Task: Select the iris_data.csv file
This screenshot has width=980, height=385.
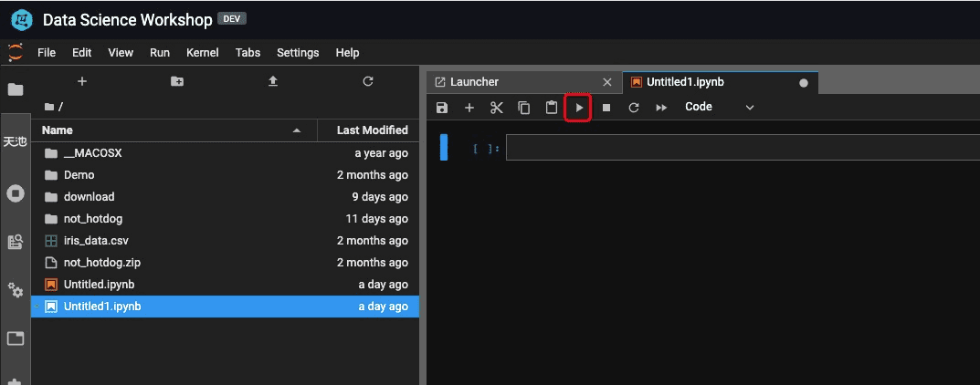Action: 225,240
